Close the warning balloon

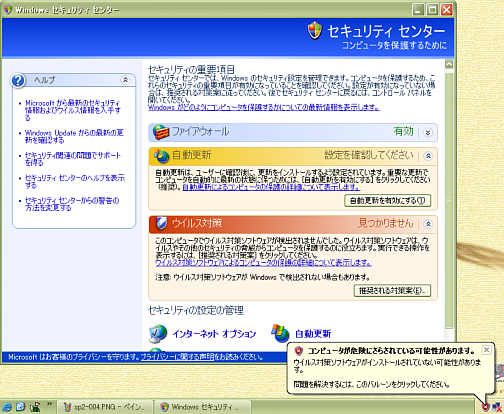pos(486,350)
